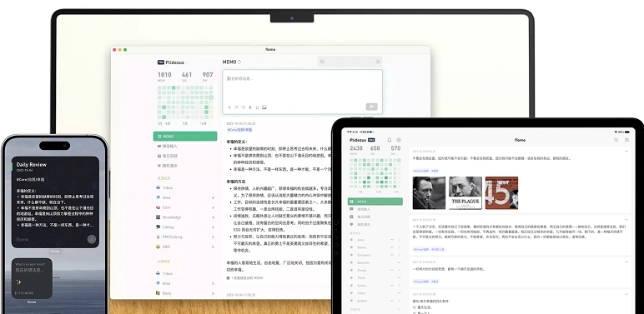This screenshot has height=314, width=644.
Task: Select MEMO in the Mac window sidebar
Action: point(185,136)
